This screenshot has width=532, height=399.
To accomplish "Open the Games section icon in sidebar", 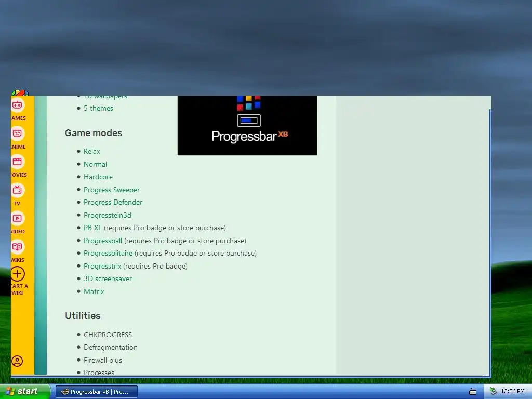I will coord(17,105).
